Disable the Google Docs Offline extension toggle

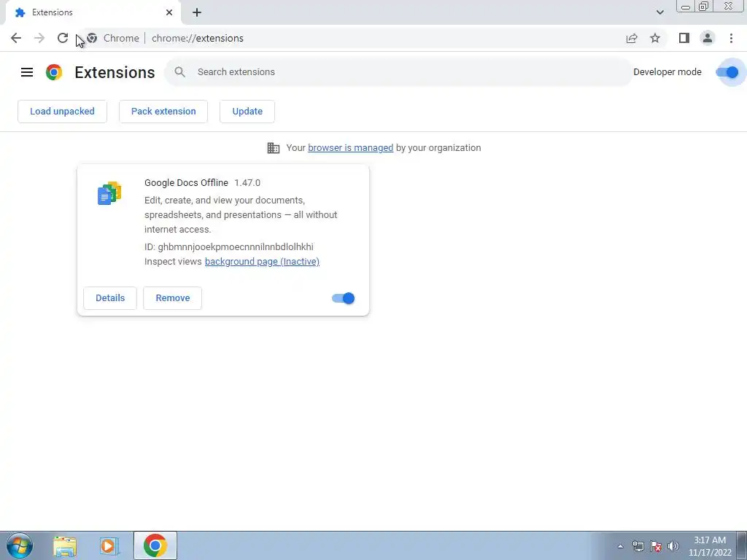[343, 298]
